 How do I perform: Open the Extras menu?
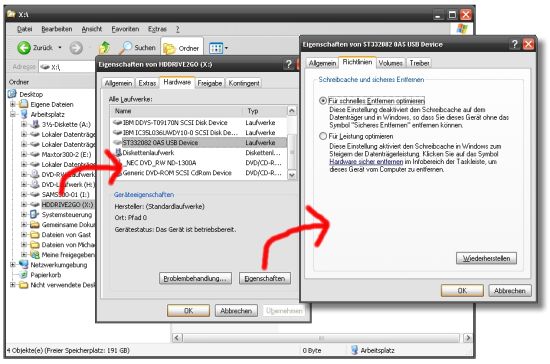tap(157, 29)
